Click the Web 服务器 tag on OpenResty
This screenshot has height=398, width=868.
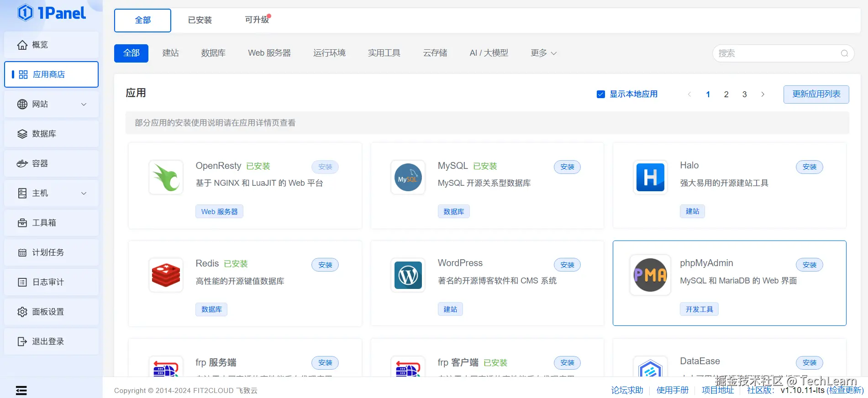pos(219,212)
